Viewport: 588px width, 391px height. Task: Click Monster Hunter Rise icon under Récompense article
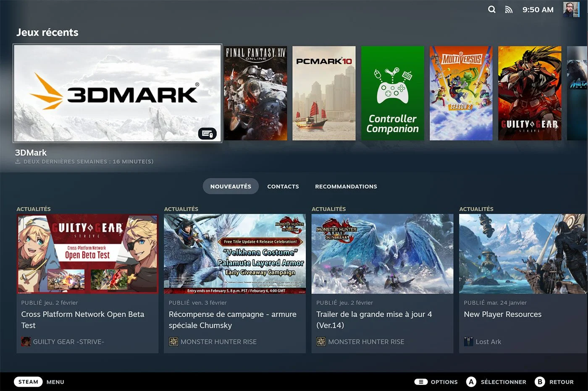pos(173,341)
